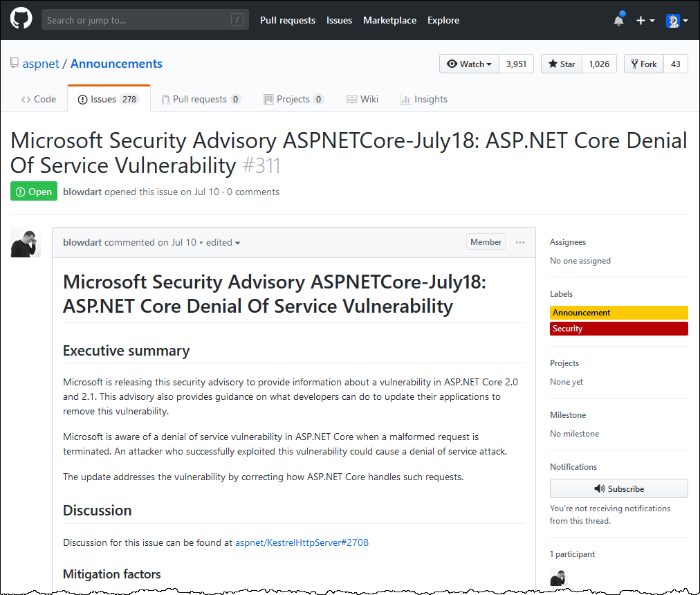Image resolution: width=700 pixels, height=595 pixels.
Task: Click the green Open status badge
Action: [x=34, y=191]
